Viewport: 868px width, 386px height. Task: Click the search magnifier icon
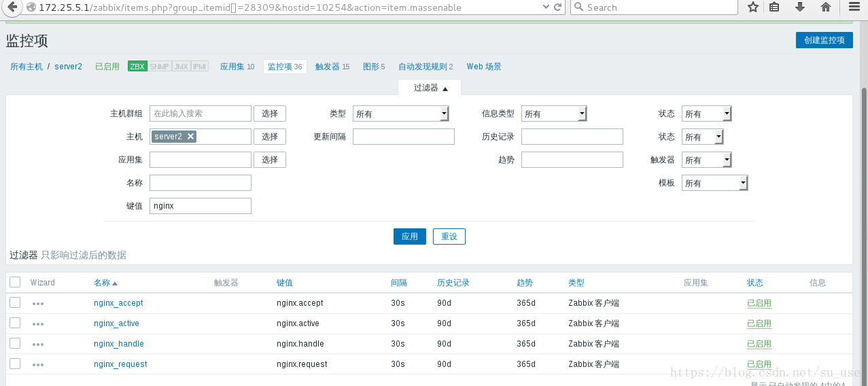579,7
